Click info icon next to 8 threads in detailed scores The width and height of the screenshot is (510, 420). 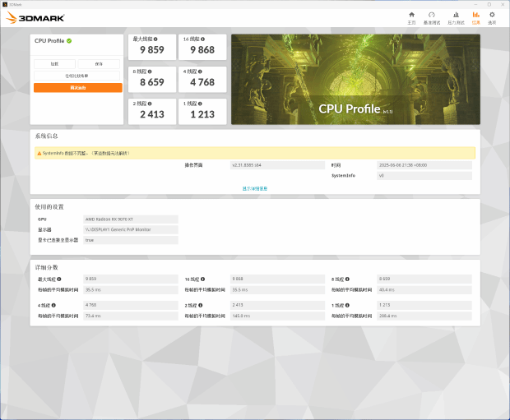pyautogui.click(x=347, y=279)
